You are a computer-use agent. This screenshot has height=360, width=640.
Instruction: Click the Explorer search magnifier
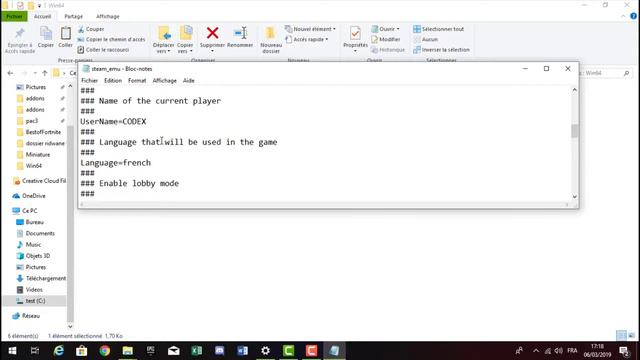point(627,73)
